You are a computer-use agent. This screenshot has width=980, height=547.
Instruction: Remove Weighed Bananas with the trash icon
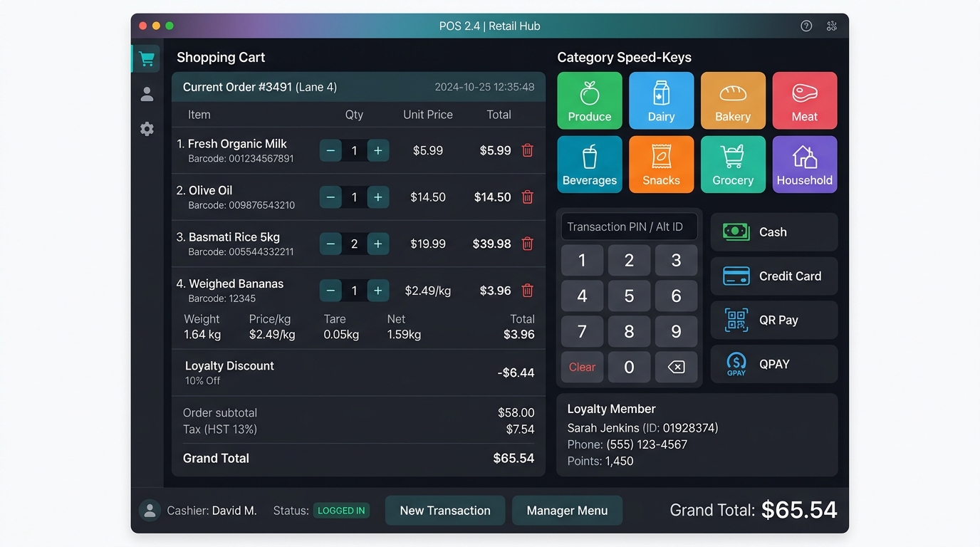click(528, 291)
